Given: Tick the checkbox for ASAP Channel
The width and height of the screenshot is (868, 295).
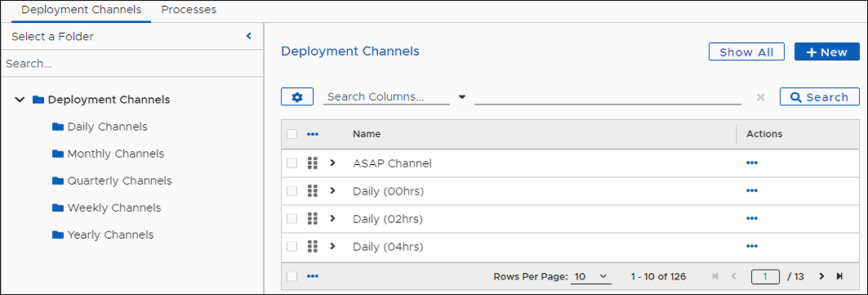Looking at the screenshot, I should 292,163.
